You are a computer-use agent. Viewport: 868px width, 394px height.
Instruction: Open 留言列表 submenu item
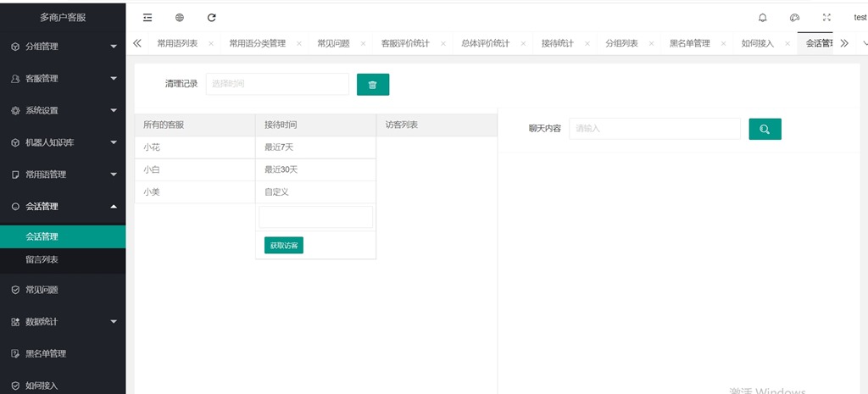coord(63,259)
